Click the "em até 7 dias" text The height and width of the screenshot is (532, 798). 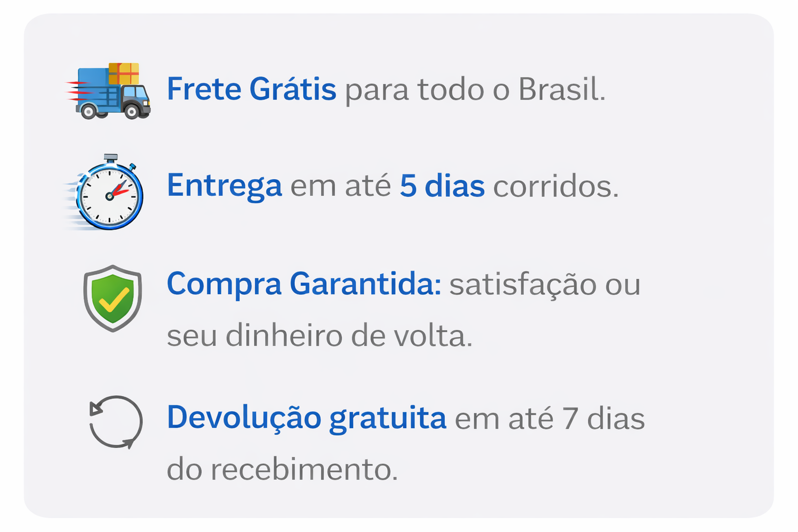click(x=550, y=418)
